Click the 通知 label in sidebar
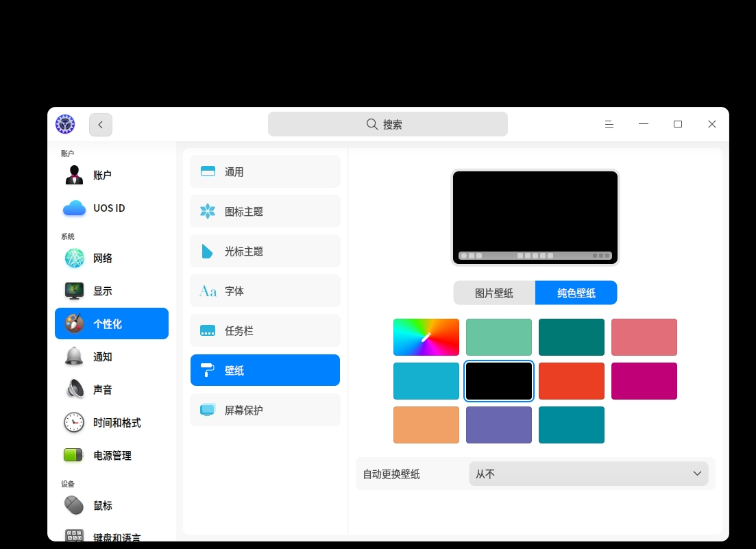Screen dimensions: 756x549 pos(102,356)
